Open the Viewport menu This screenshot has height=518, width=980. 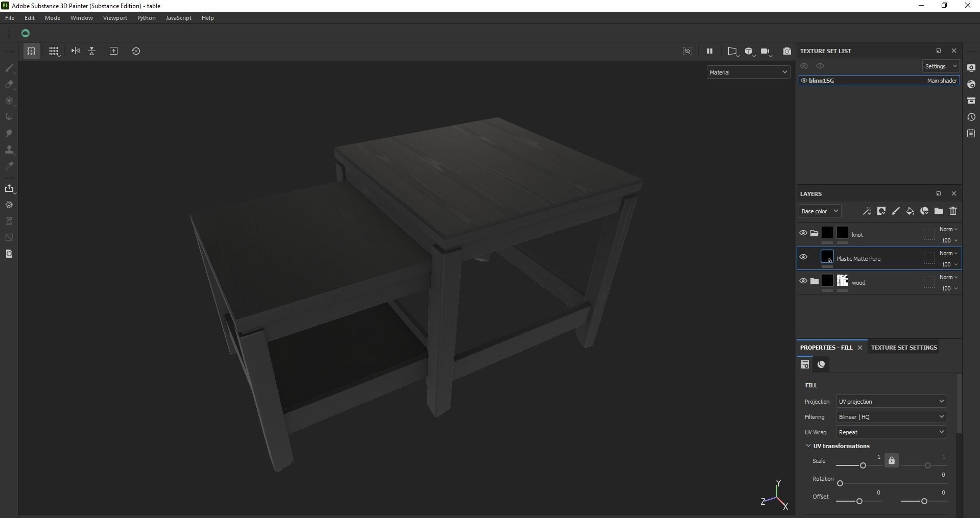[x=115, y=18]
